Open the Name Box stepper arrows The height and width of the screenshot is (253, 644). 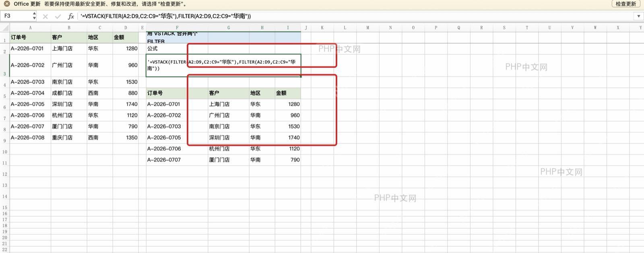(x=34, y=16)
